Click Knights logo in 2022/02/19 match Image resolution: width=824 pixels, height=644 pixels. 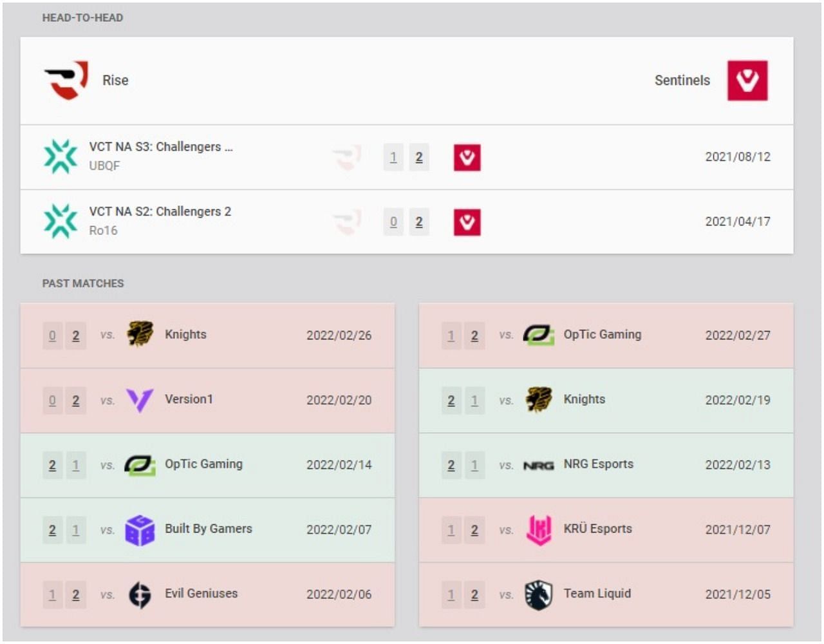(x=539, y=399)
